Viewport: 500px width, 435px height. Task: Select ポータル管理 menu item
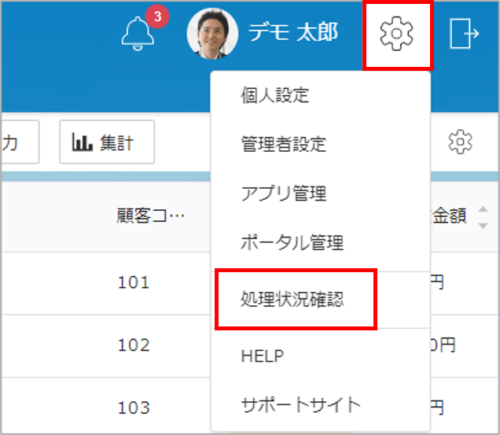pyautogui.click(x=292, y=242)
